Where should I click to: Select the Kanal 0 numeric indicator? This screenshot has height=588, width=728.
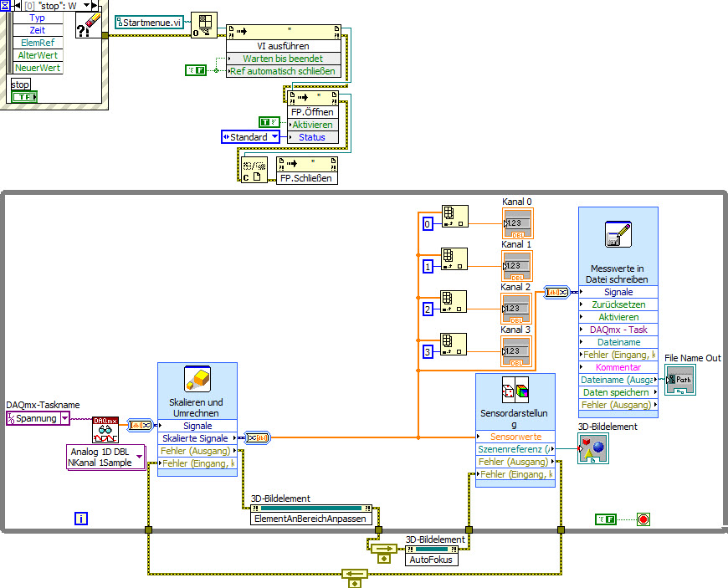pos(518,223)
